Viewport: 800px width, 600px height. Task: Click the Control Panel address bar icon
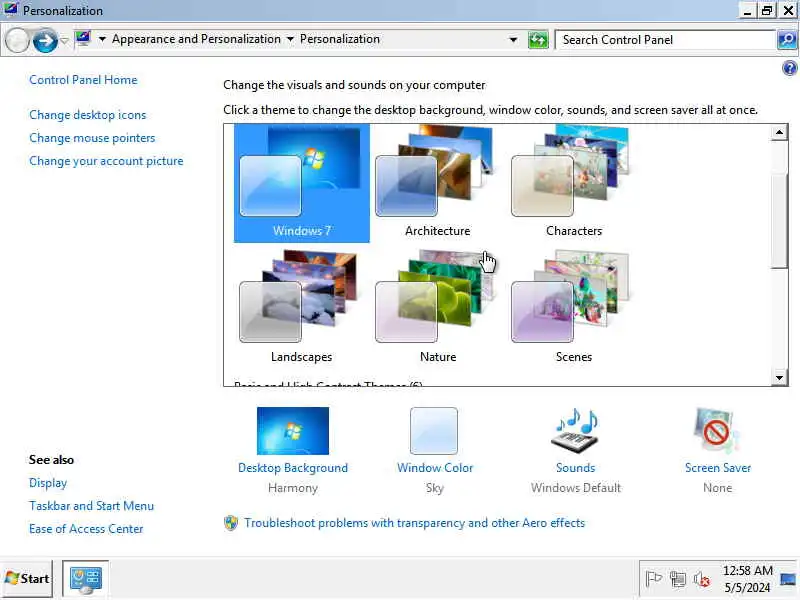[x=83, y=39]
